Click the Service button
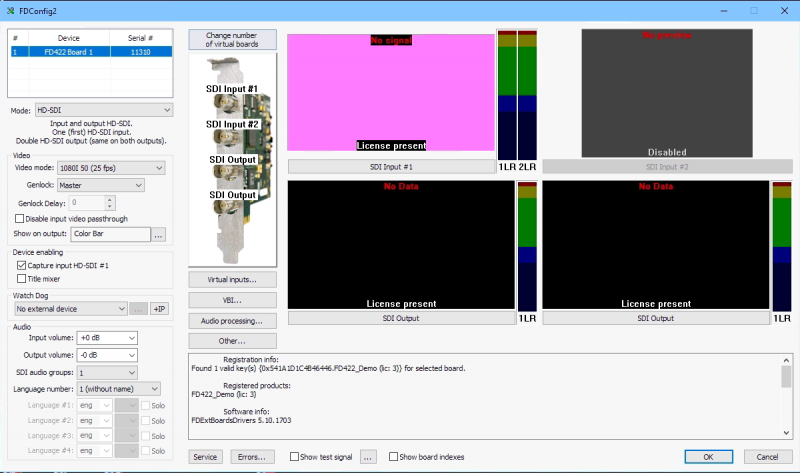800x473 pixels. (206, 457)
